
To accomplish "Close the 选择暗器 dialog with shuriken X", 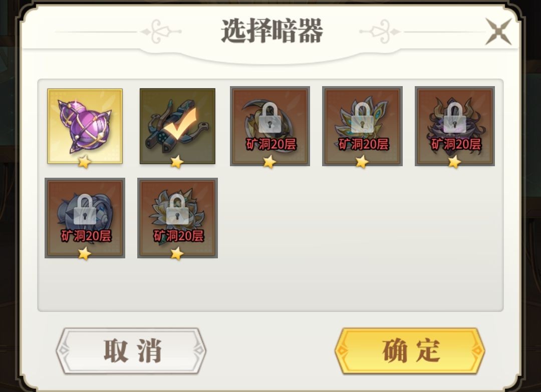I will (x=498, y=32).
